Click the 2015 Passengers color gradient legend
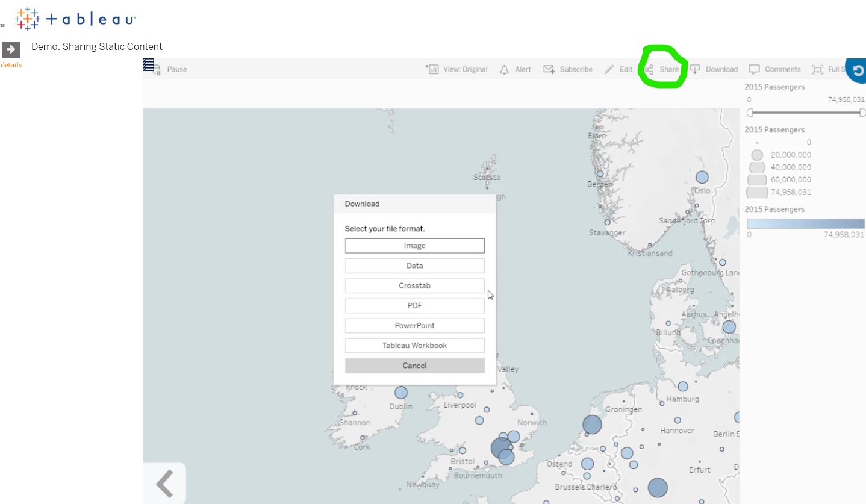 (x=806, y=223)
